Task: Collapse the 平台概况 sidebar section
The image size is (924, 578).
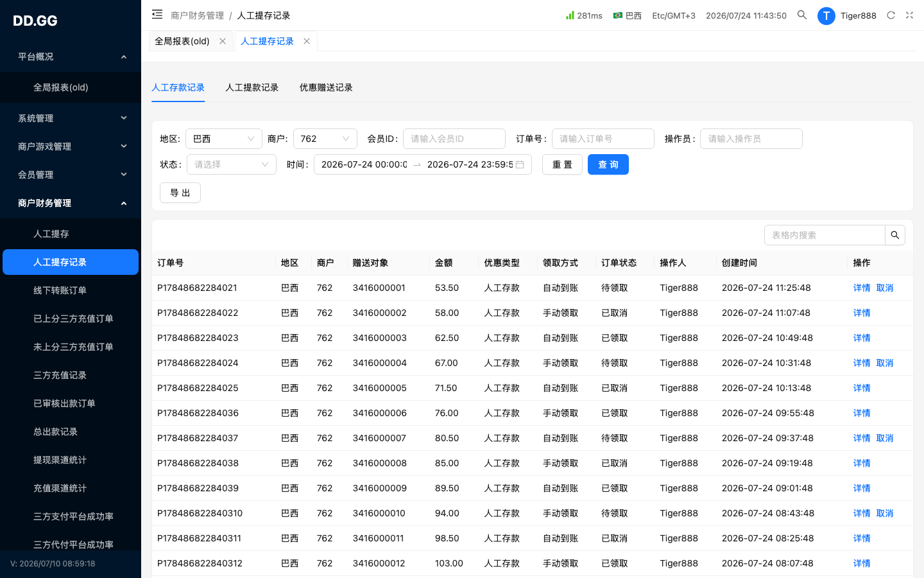Action: [x=71, y=57]
